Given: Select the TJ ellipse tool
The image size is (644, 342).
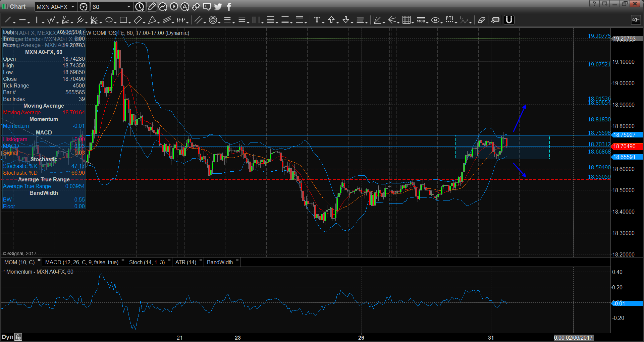Looking at the screenshot, I should tap(435, 20).
